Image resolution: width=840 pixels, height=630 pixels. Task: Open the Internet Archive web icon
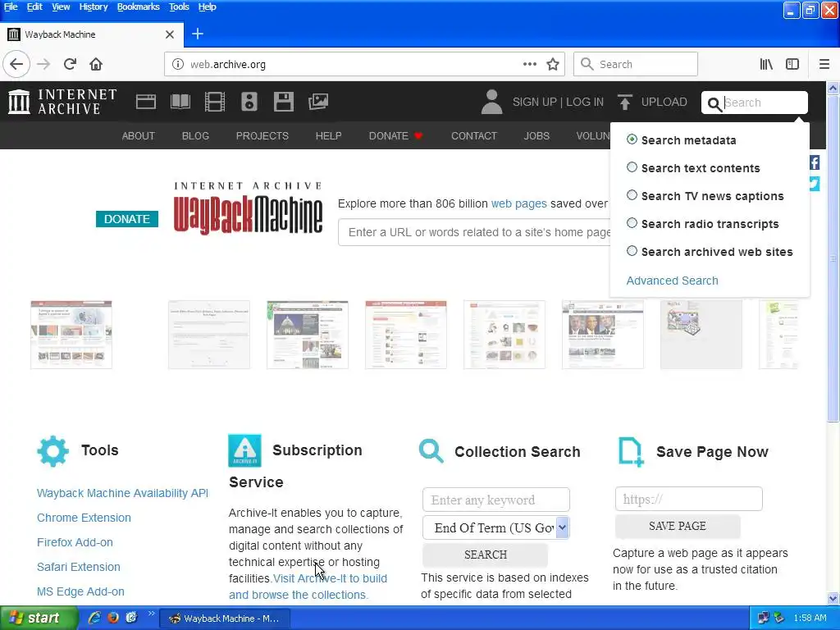146,102
